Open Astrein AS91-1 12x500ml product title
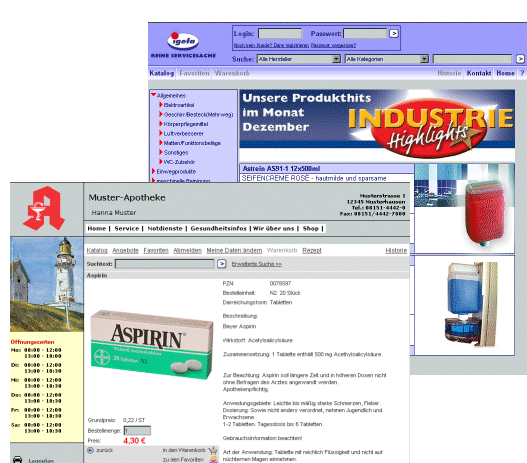Screen dimensions: 527x463 tap(281, 169)
